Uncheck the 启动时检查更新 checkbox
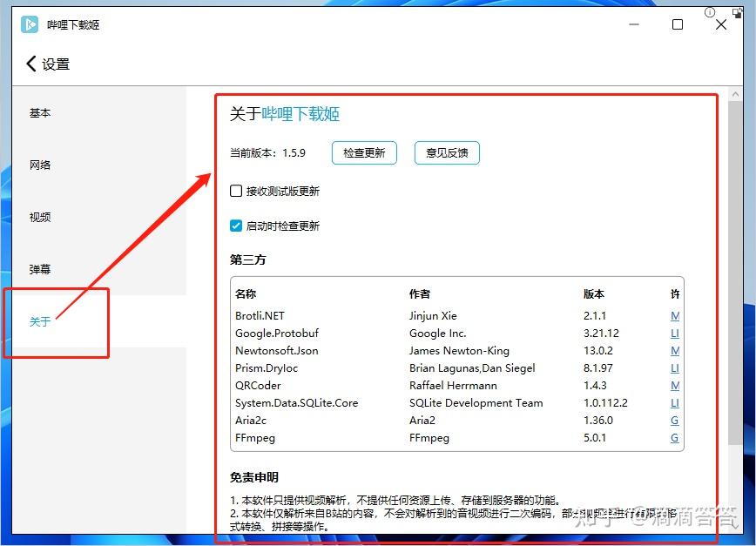This screenshot has width=756, height=546. (236, 226)
